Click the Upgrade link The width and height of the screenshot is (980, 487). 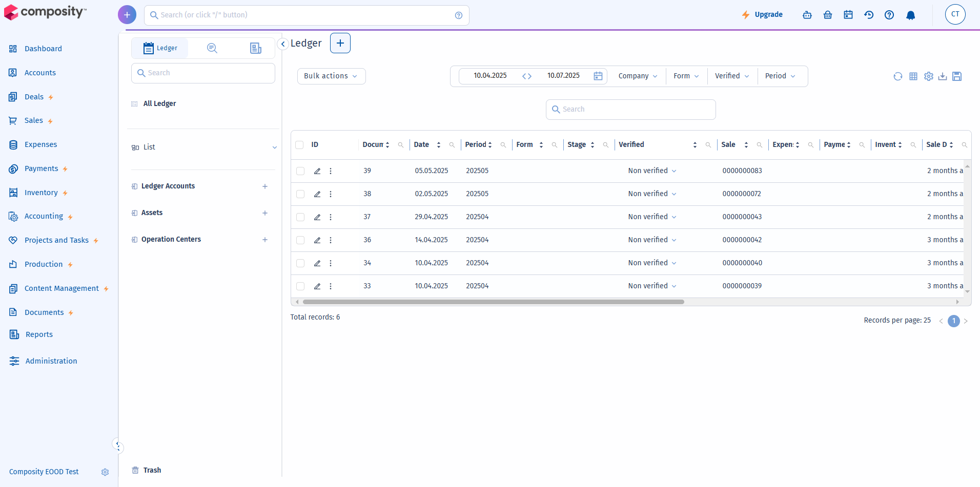tap(762, 15)
